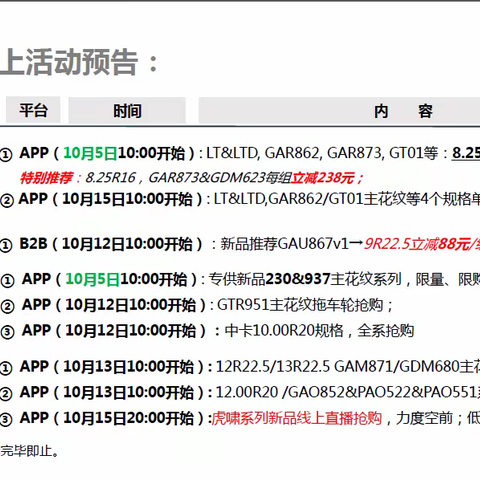Click the red text 立减238元
This screenshot has width=480, height=480.
[x=322, y=178]
